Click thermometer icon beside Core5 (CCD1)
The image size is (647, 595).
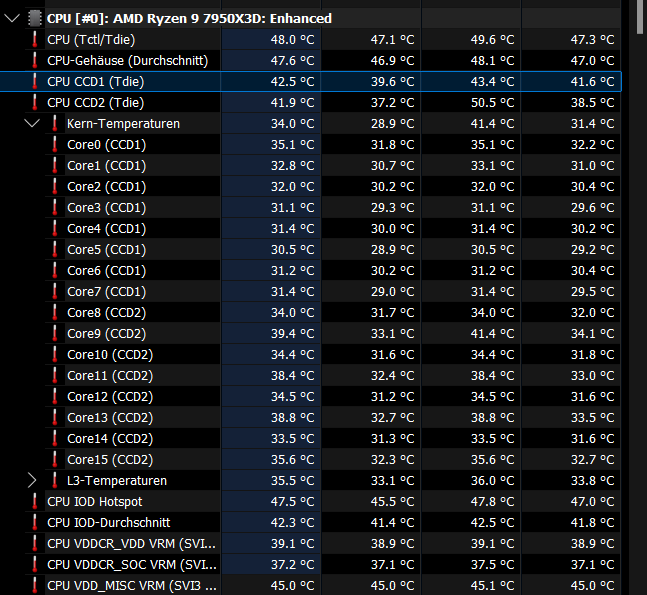pos(55,250)
